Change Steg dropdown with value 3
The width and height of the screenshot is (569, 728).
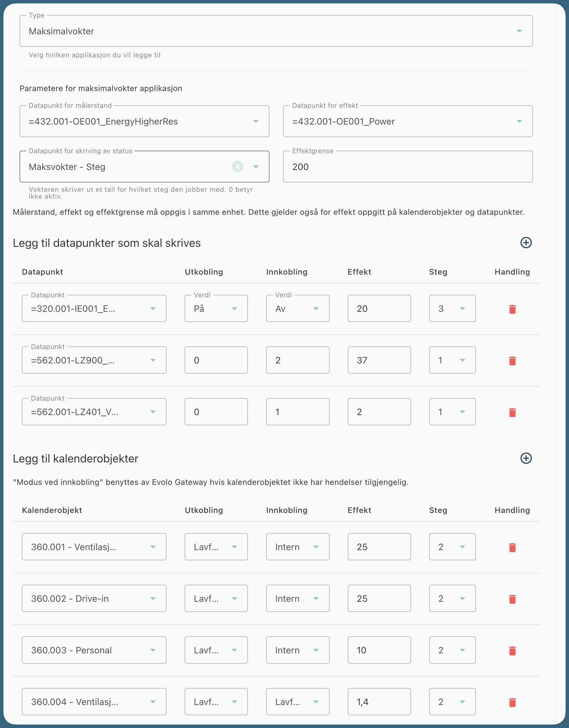452,309
